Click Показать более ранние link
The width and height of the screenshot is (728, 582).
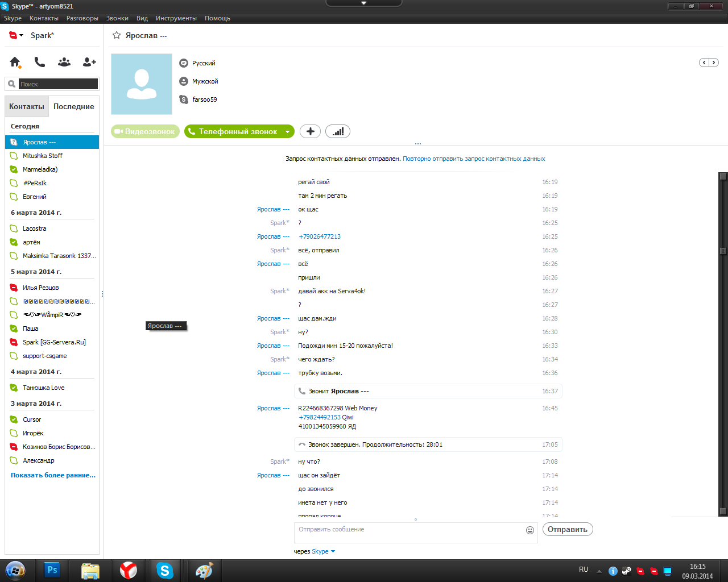(x=53, y=475)
